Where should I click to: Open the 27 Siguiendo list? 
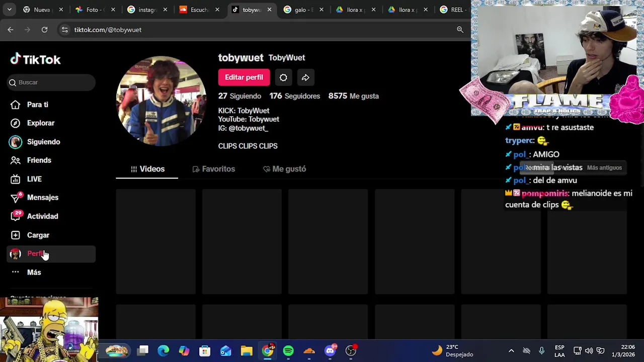tap(239, 96)
